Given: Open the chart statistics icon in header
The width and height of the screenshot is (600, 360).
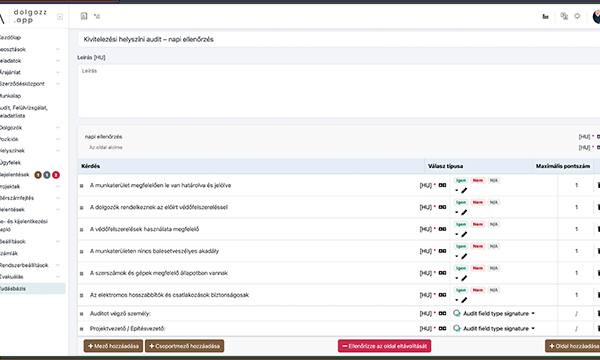Looking at the screenshot, I should (x=546, y=16).
